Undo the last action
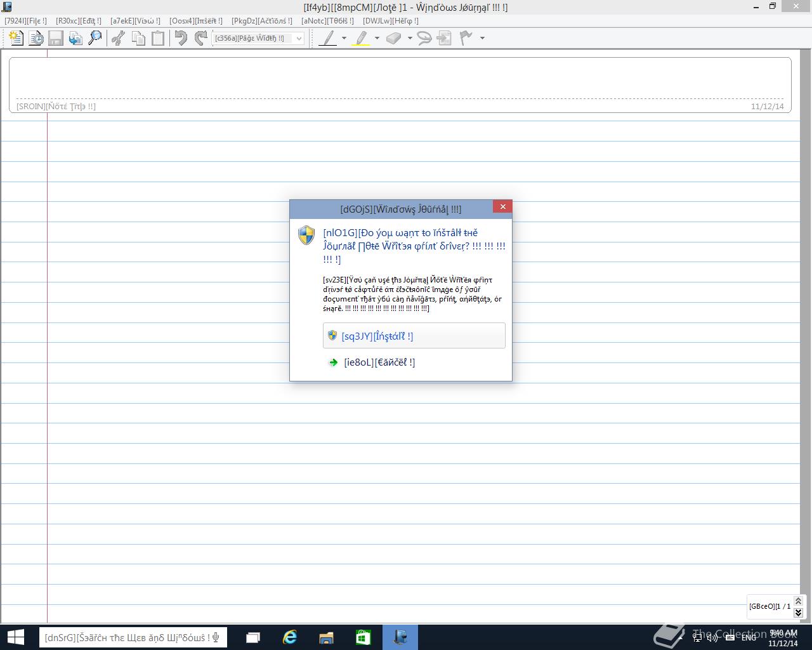This screenshot has width=812, height=650. point(180,37)
